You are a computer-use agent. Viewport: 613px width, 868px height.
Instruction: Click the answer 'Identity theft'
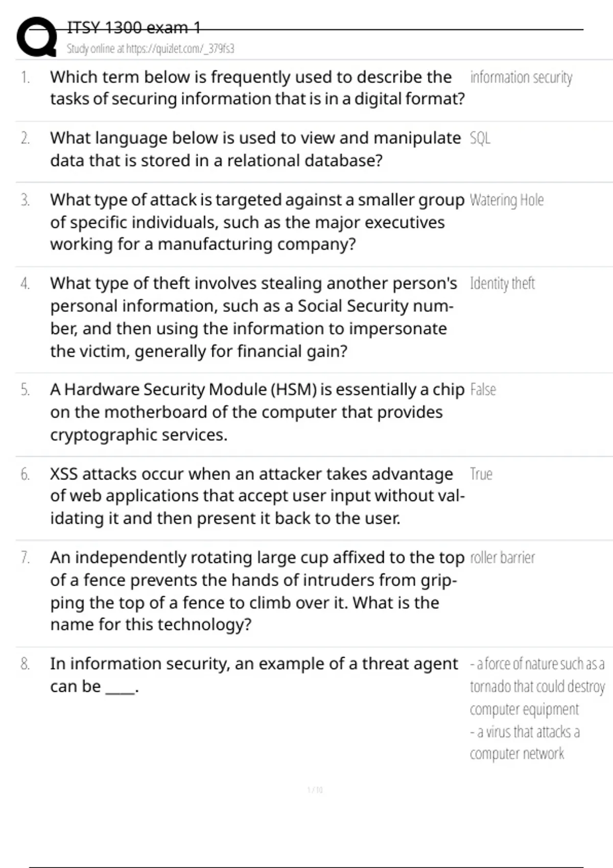coord(502,283)
